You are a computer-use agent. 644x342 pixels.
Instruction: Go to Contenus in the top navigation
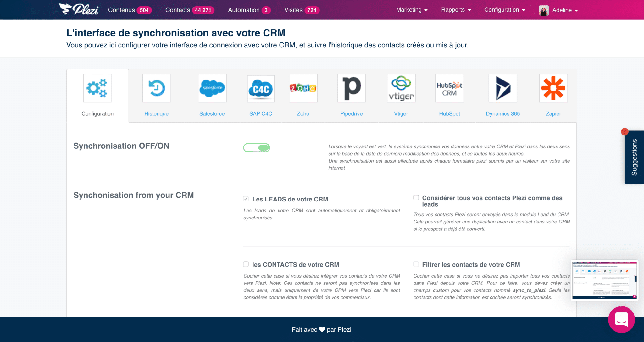(x=121, y=10)
